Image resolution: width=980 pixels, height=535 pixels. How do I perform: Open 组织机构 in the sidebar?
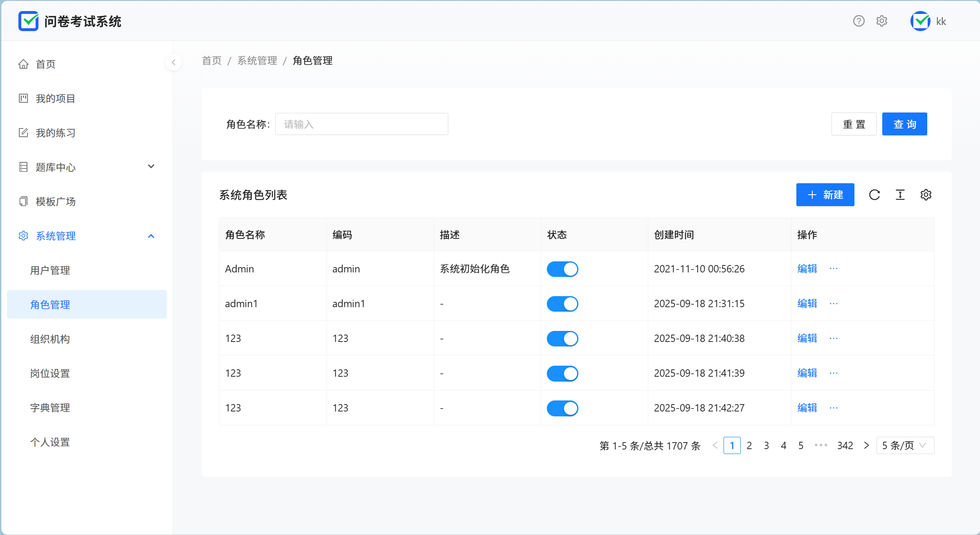click(50, 339)
